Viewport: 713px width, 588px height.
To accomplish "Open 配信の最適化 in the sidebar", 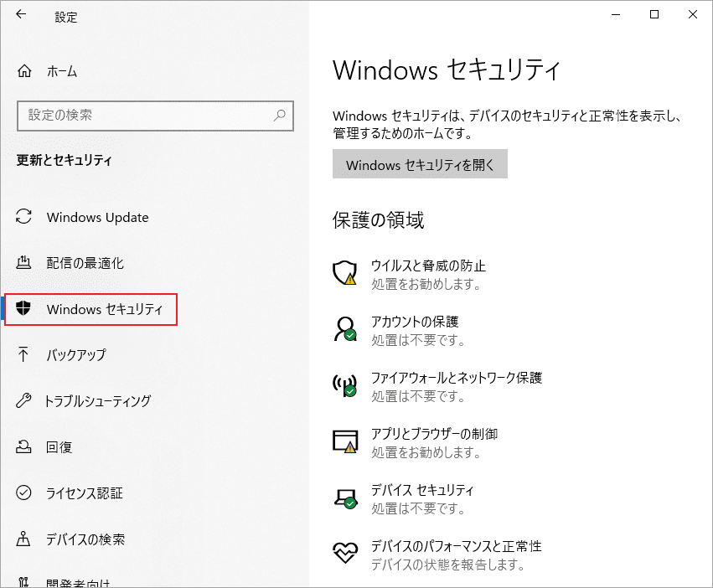I will point(85,263).
